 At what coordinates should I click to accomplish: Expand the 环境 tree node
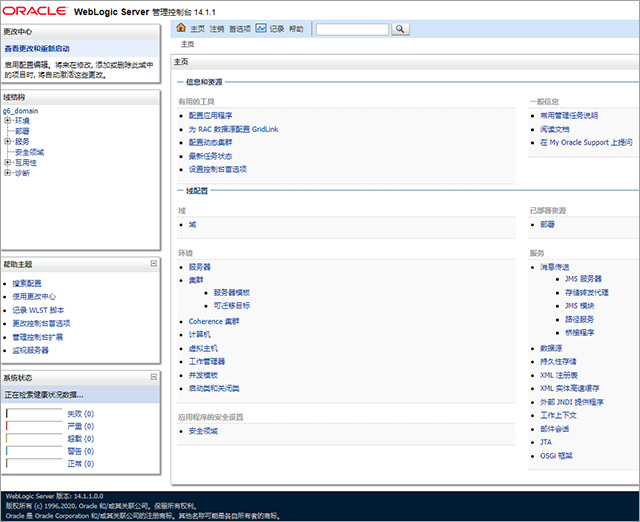7,120
